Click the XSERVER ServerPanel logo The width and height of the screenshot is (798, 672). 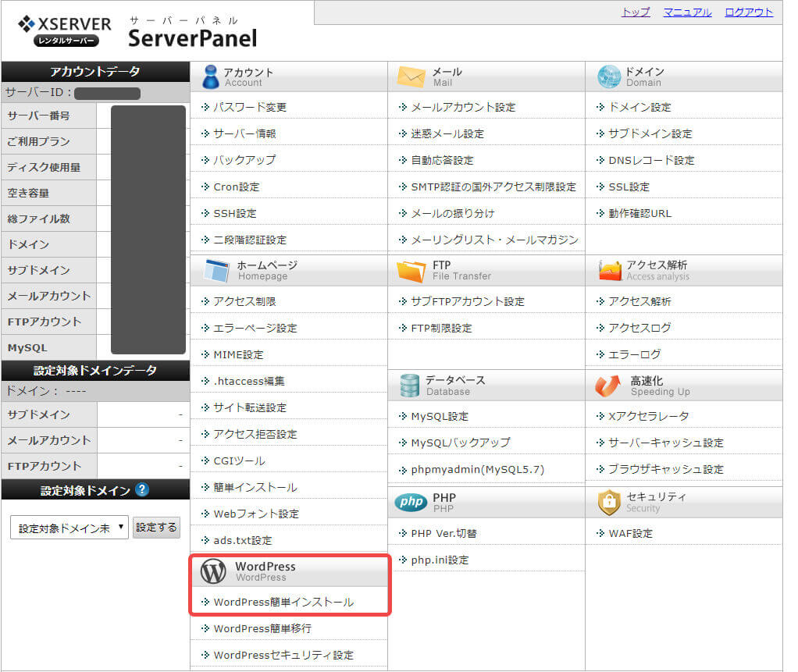click(137, 31)
